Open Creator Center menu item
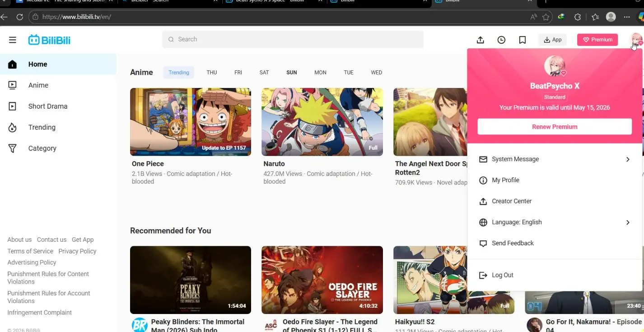644x332 pixels. coord(555,201)
